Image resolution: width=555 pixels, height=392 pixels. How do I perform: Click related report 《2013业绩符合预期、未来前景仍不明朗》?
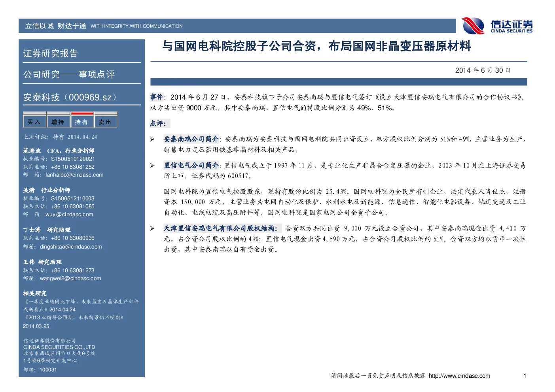74,317
